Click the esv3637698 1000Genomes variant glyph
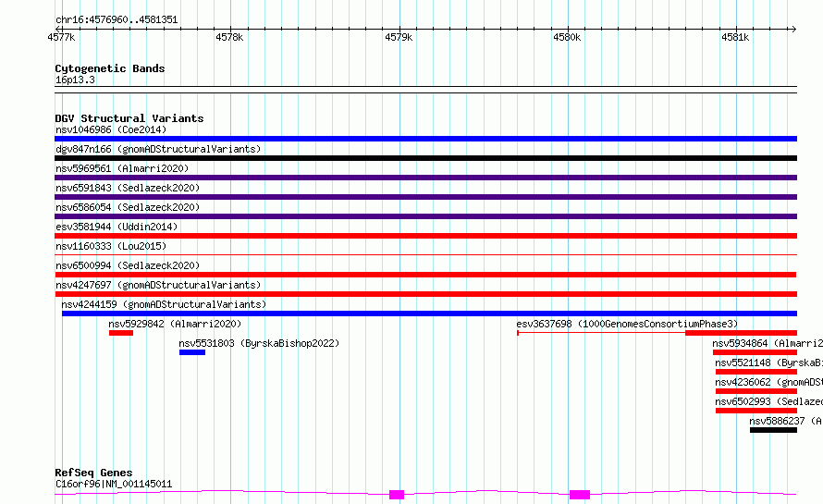This screenshot has height=504, width=823. [657, 333]
